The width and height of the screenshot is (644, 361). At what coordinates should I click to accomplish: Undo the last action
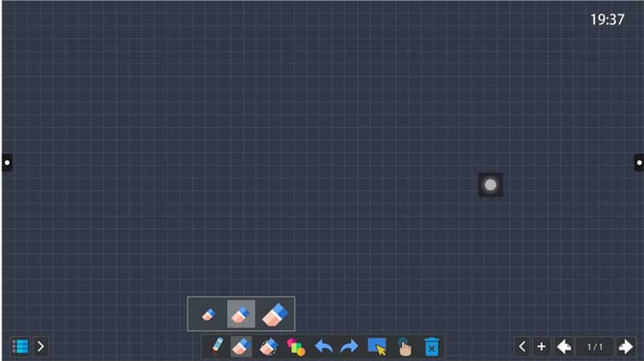(324, 347)
